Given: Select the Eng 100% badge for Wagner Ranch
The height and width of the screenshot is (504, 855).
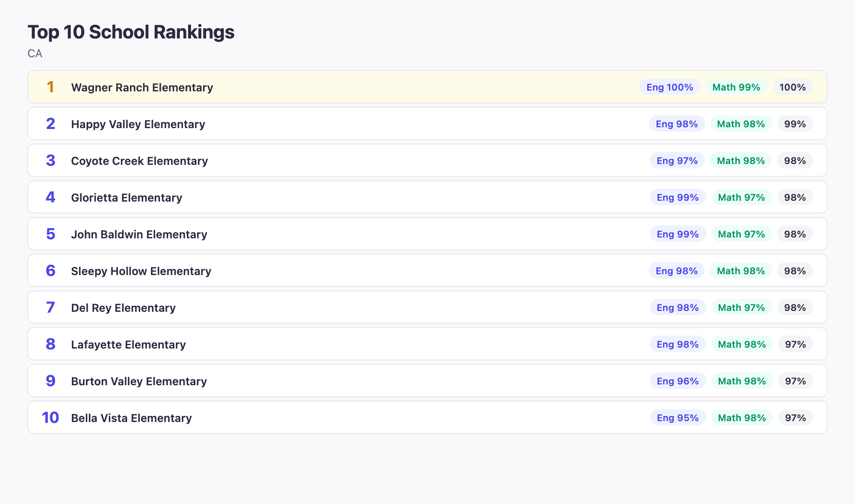Looking at the screenshot, I should 669,87.
